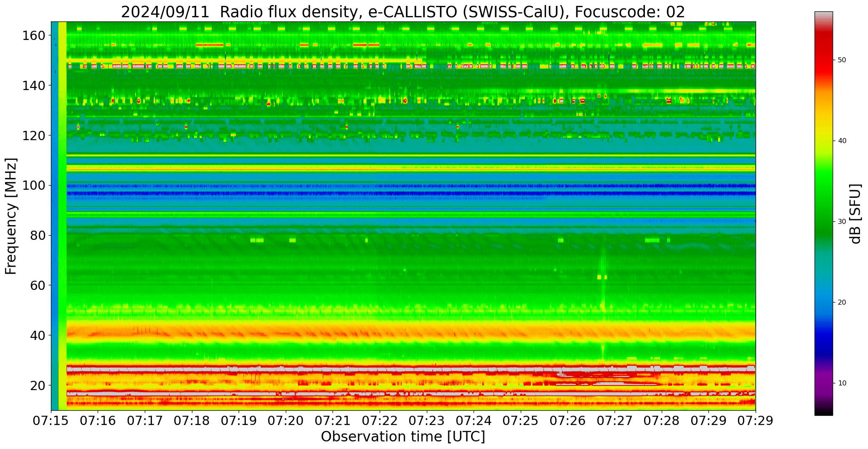This screenshot has width=868, height=449.
Task: Click the 20 frequency tick label
Action: coord(37,385)
